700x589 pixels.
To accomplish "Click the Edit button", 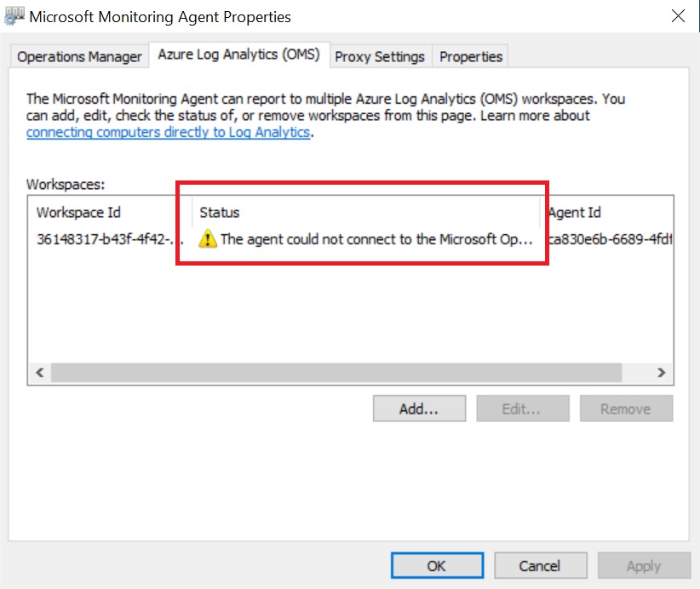I will click(x=522, y=409).
